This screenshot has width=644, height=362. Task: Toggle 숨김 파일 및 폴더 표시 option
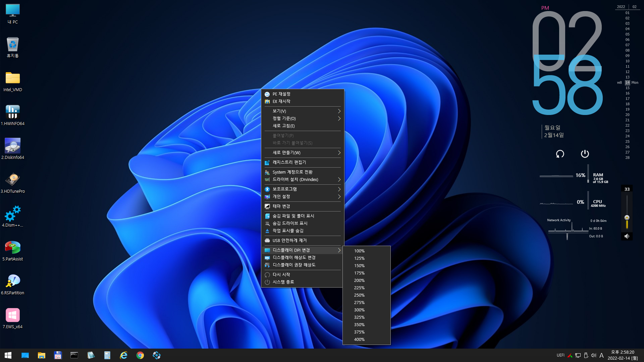303,216
